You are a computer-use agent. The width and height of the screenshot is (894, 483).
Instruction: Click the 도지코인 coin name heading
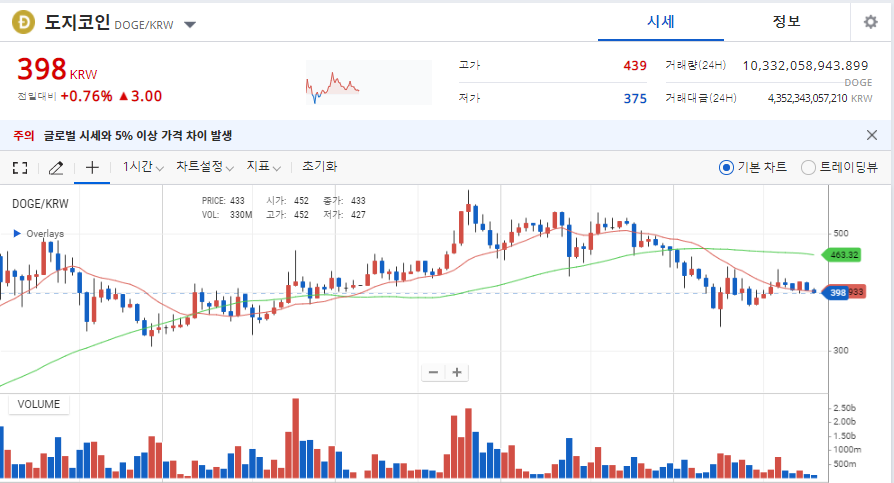pos(77,22)
